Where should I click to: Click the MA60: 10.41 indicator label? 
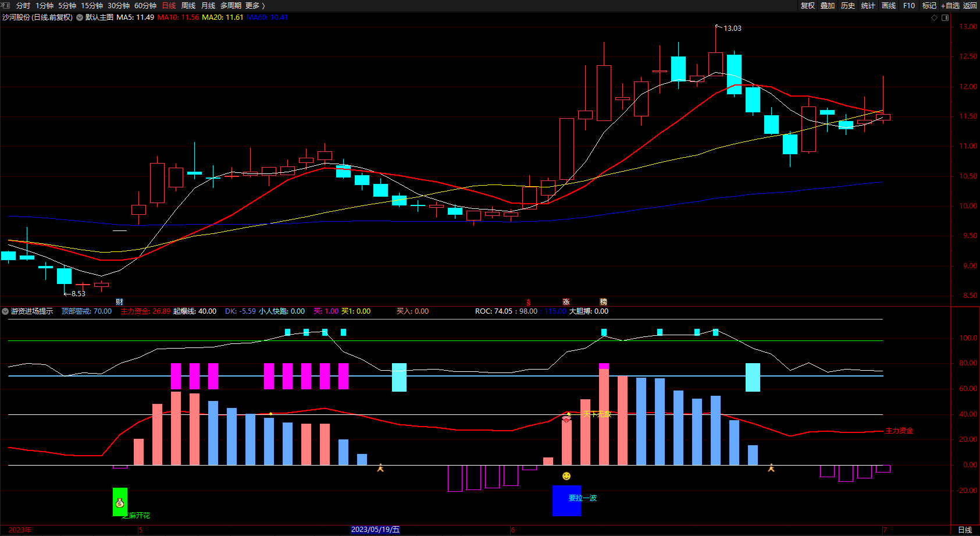(x=267, y=17)
